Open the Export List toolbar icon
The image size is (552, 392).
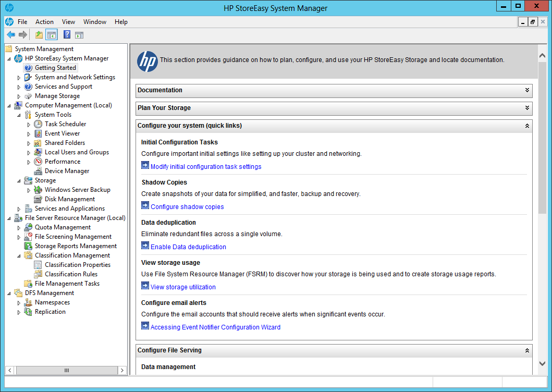pos(38,34)
